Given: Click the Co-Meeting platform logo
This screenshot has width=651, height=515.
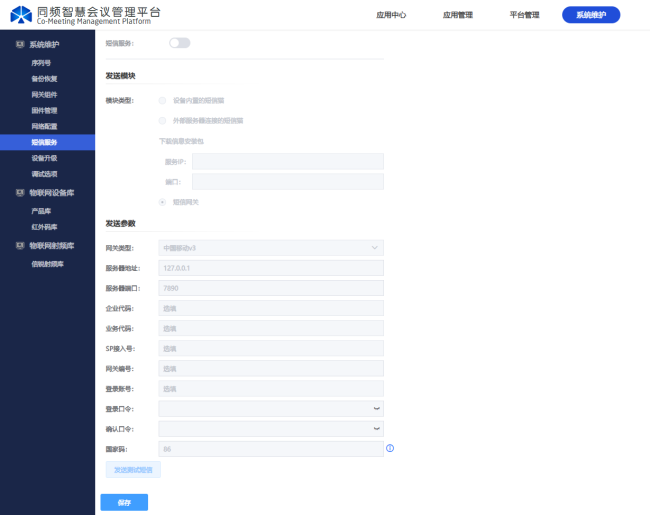Looking at the screenshot, I should tap(20, 15).
